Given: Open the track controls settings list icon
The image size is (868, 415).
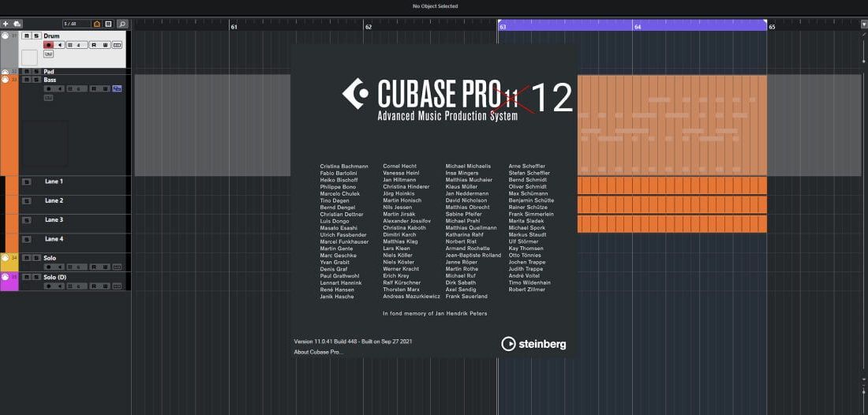Looking at the screenshot, I should pos(109,24).
